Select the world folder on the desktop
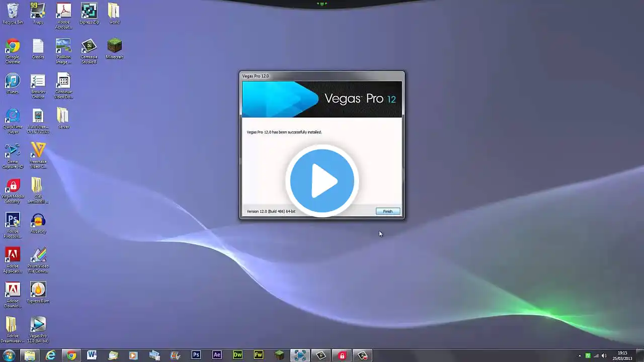Image resolution: width=644 pixels, height=362 pixels. click(x=115, y=14)
